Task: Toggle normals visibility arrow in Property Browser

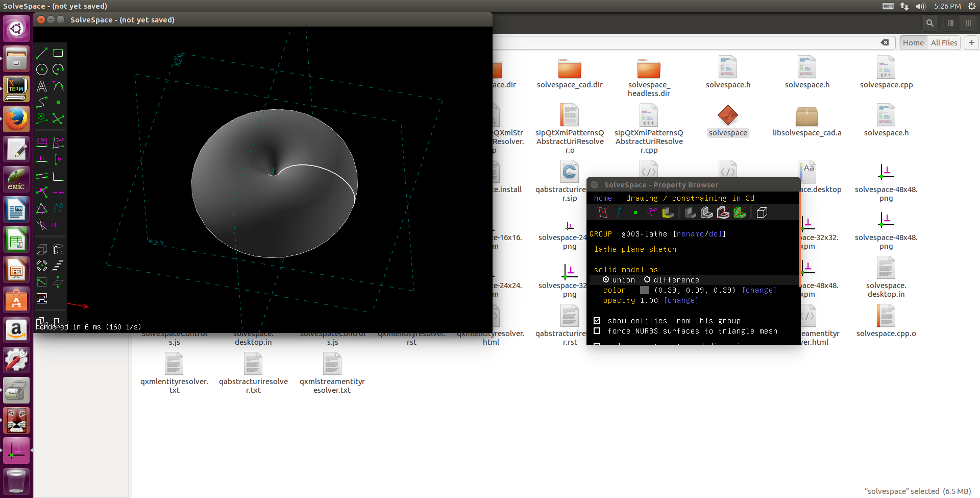Action: 619,212
